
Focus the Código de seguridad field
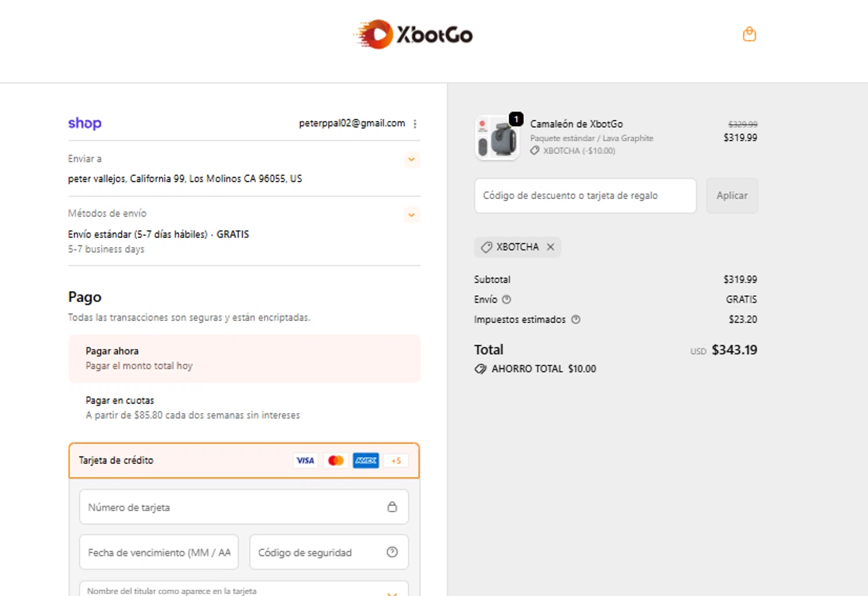[x=329, y=552]
